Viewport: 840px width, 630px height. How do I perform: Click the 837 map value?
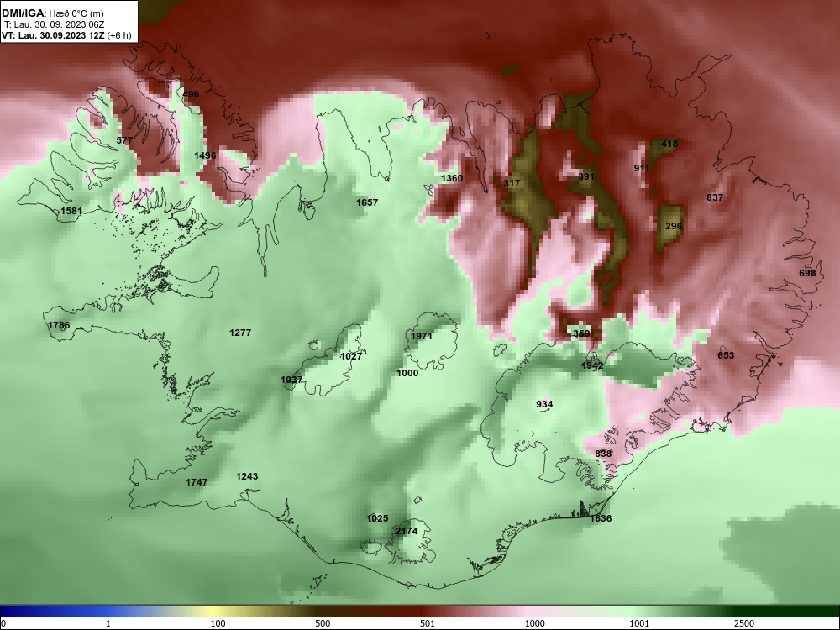pos(715,197)
